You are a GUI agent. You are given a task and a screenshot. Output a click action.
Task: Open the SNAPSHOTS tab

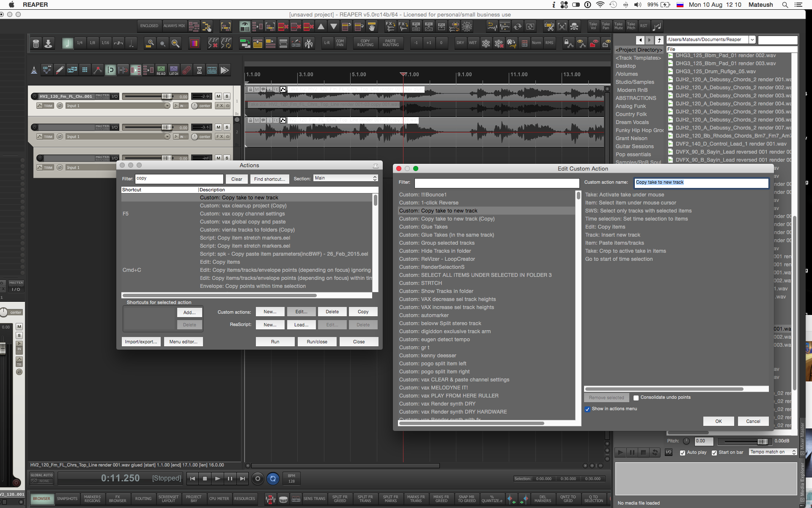[67, 499]
